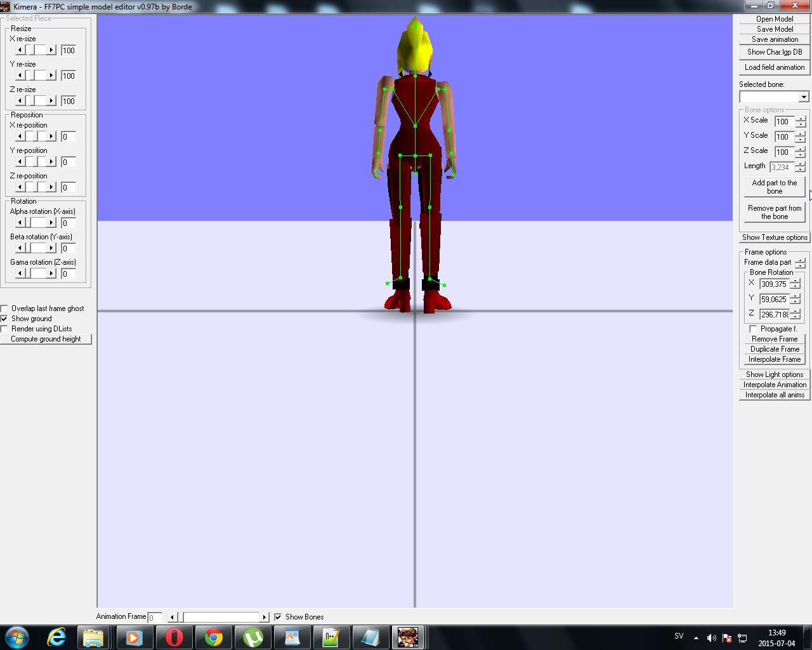812x650 pixels.
Task: Toggle the Show Bones checkbox
Action: click(278, 617)
